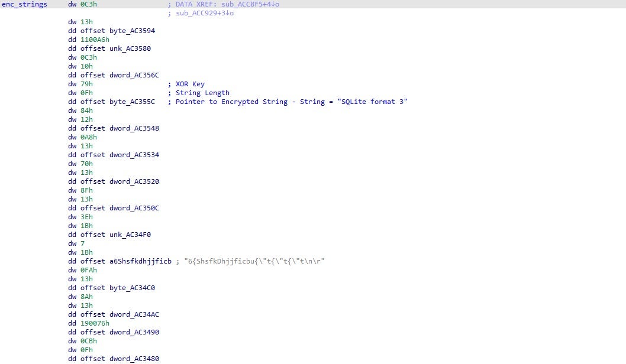
Task: Navigate to dword_AC3548
Action: (x=134, y=128)
